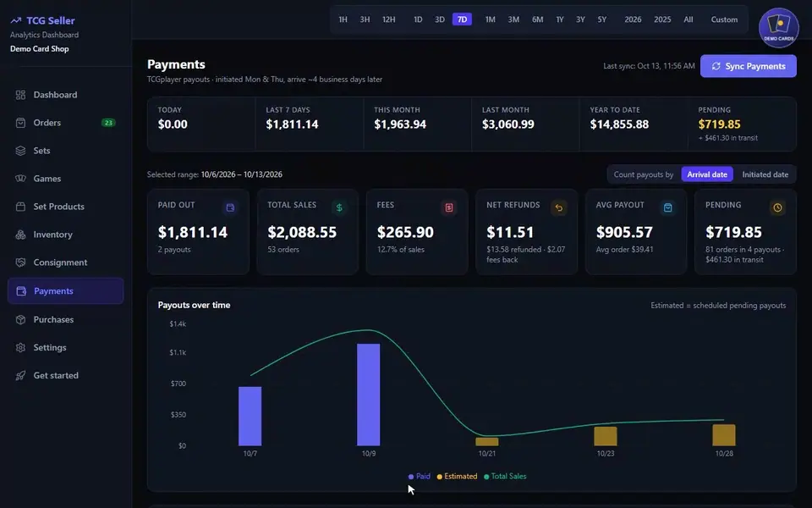Viewport: 812px width, 508px height.
Task: Click the 10/7 paid payout bar
Action: coord(250,417)
